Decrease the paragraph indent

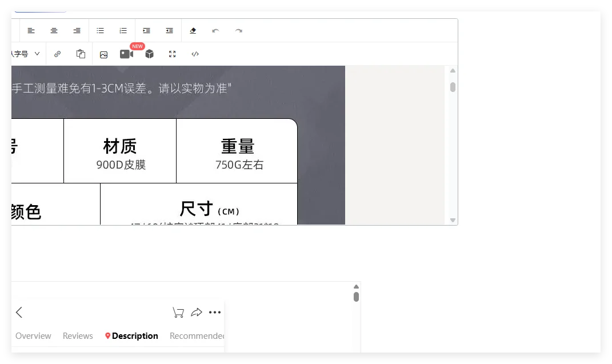click(x=169, y=30)
